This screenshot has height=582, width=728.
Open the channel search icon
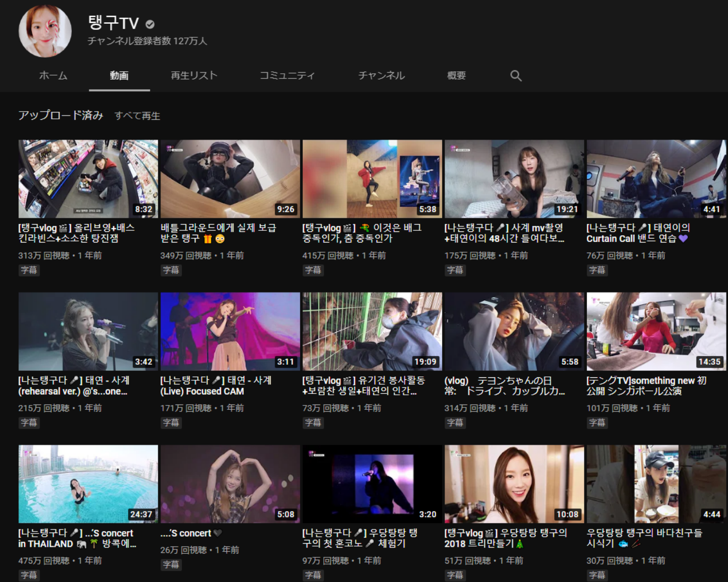(x=516, y=76)
